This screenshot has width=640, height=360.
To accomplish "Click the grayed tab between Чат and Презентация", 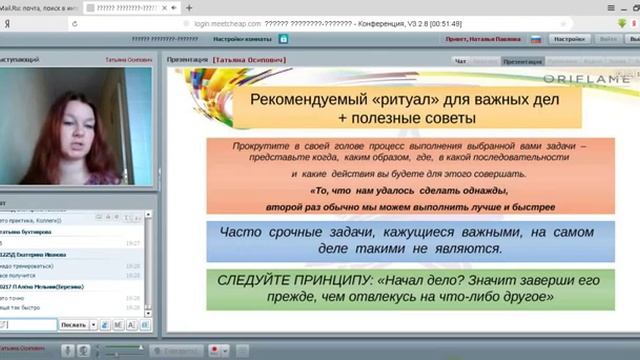I will [x=485, y=61].
